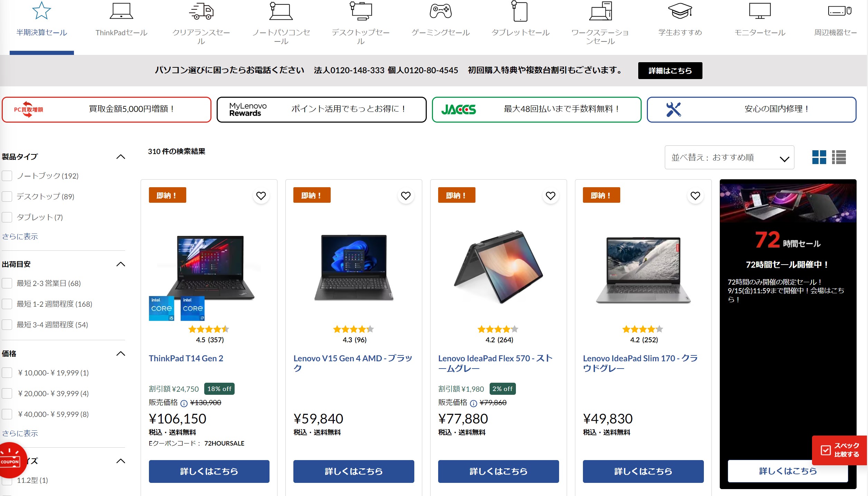Click the heart icon on Lenovo IdeaPad Flex 570
Viewport: 868px width, 496px height.
tap(550, 196)
